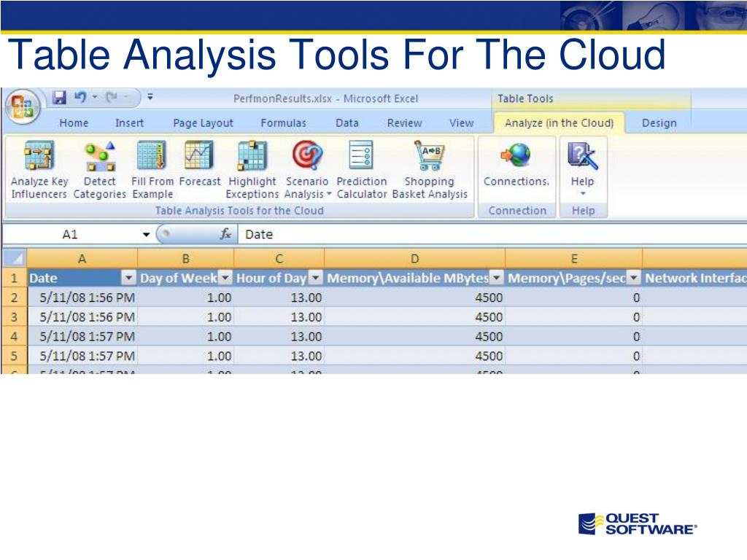This screenshot has height=560, width=747.
Task: Open Memory\Pages/sec filter dropdown
Action: (634, 278)
